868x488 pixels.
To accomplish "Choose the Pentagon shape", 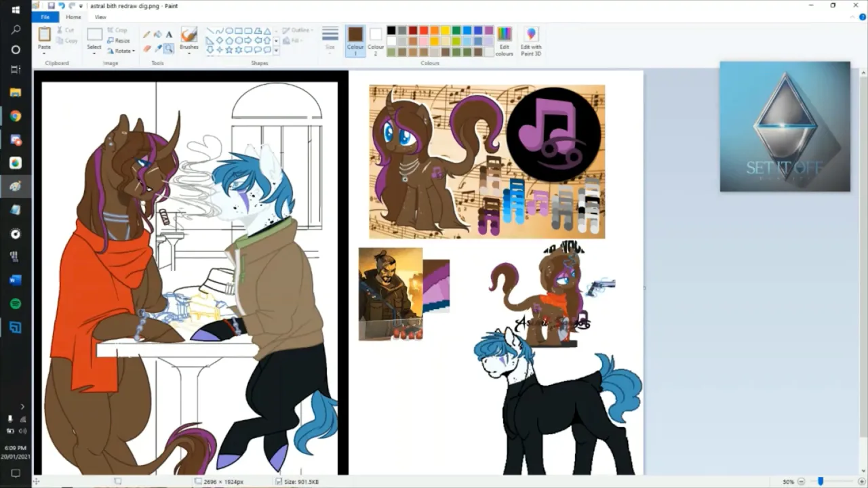I will [229, 41].
